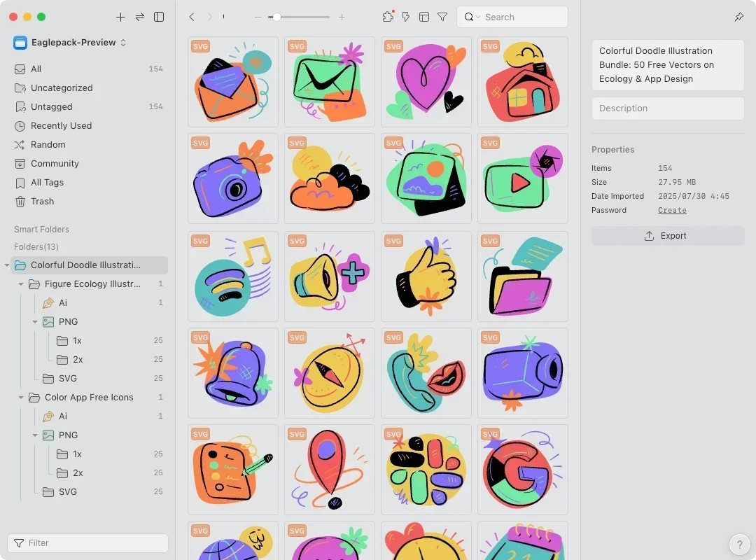The image size is (756, 560).
Task: Select the purple camera SVG thumbnail
Action: point(233,178)
